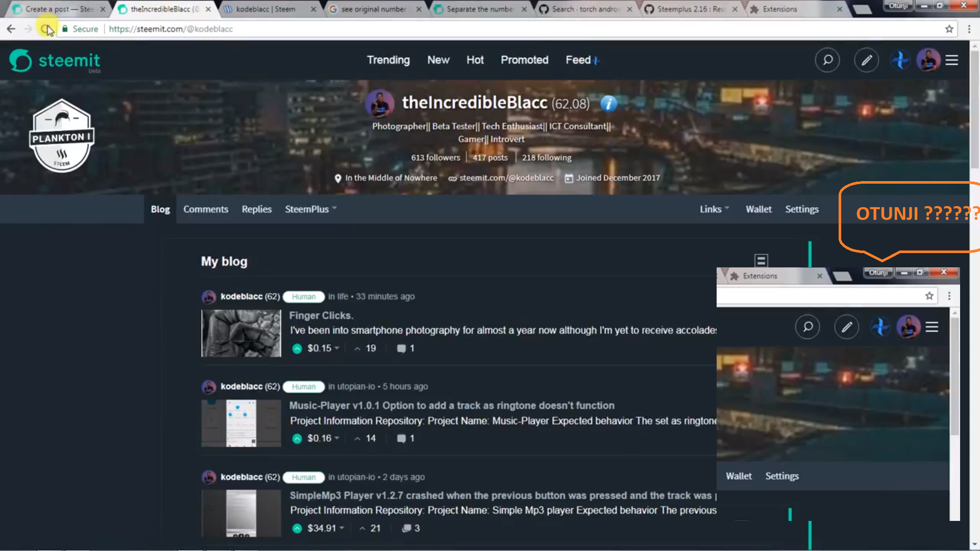
Task: Toggle the upvote circle on the SimpleMp3 post
Action: (x=297, y=528)
